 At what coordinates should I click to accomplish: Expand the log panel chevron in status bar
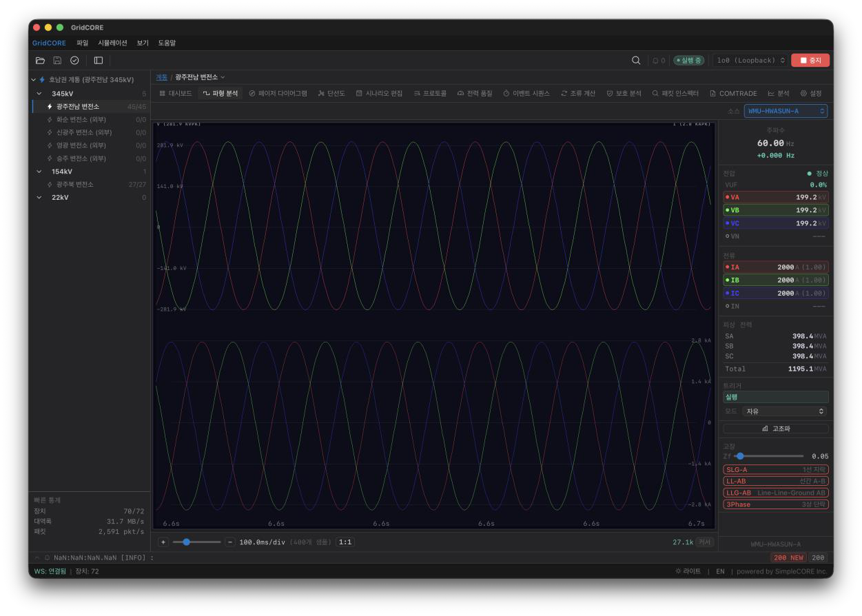(37, 557)
